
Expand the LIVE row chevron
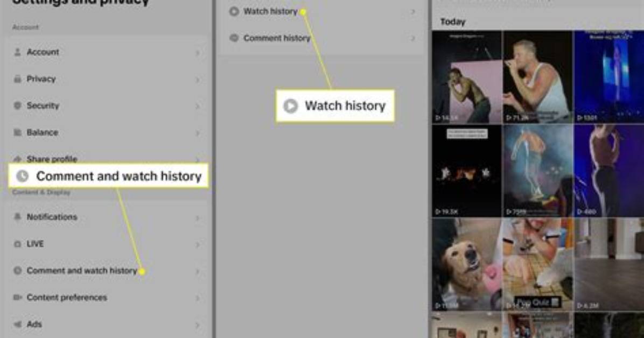pyautogui.click(x=198, y=245)
